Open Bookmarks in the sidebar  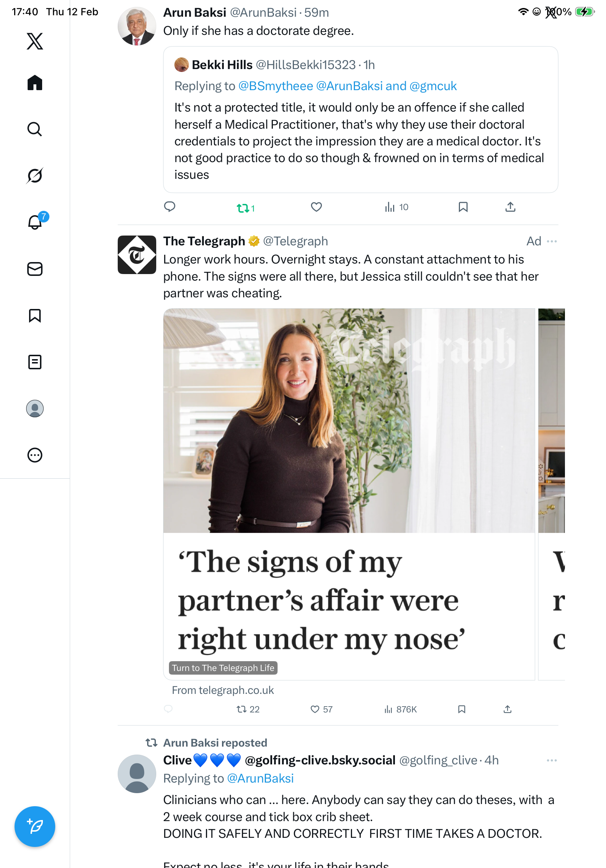coord(35,315)
